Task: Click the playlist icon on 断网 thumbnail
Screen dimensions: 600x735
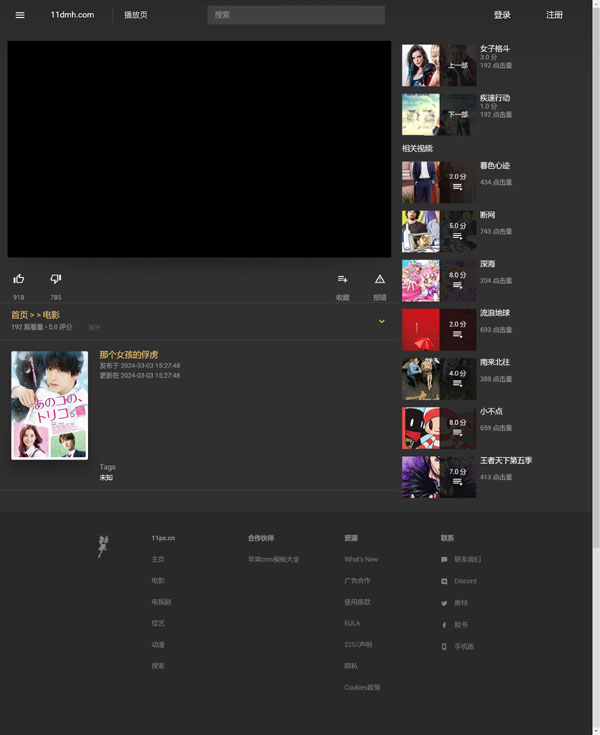Action: tap(457, 237)
